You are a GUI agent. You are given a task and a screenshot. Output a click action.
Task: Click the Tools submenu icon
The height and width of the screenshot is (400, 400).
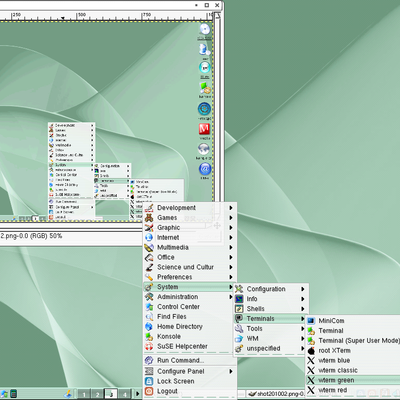239,329
